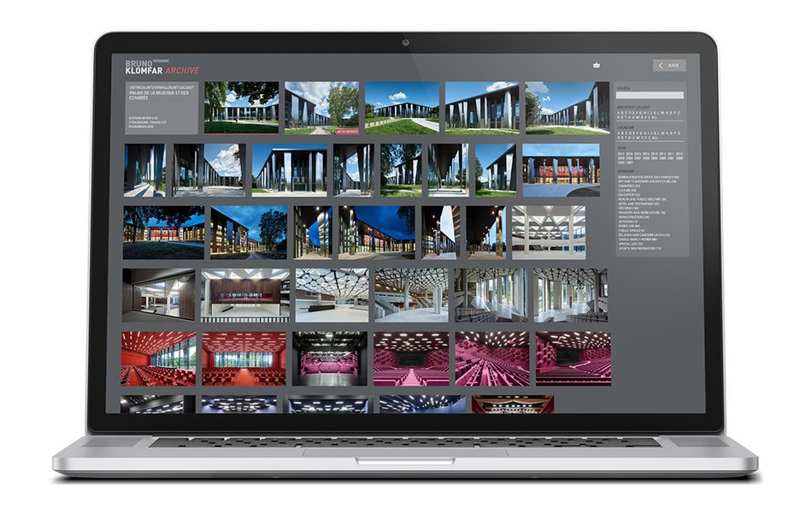This screenshot has width=812, height=514.
Task: Filter by keyword Religion and Contemplation
Action: pos(644,235)
